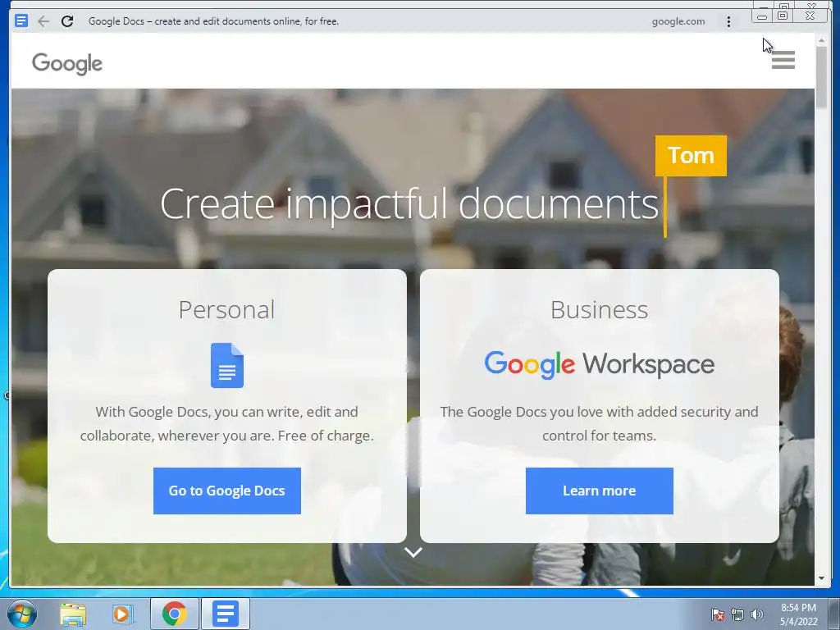Click the network icon in system tray

coord(737,614)
